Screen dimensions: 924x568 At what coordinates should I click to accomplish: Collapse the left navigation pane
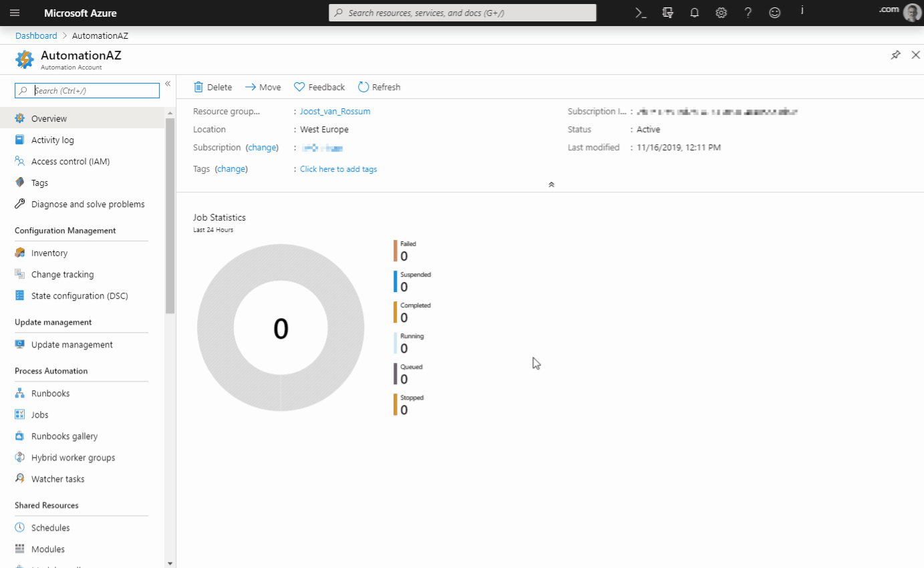pyautogui.click(x=168, y=84)
